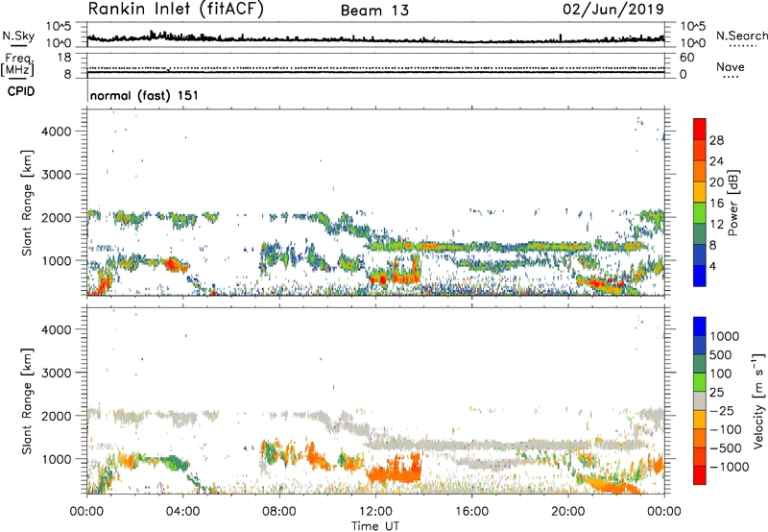The width and height of the screenshot is (768, 532).
Task: Click the '20:00' time axis tick
Action: click(568, 512)
